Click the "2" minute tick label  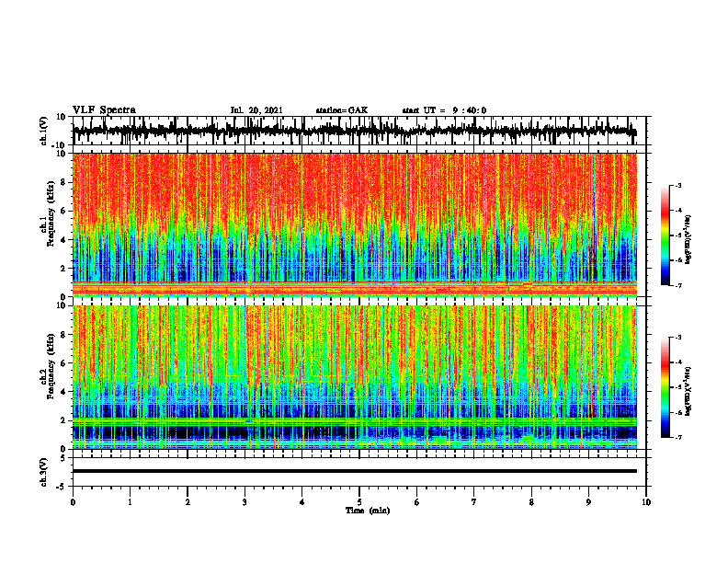click(188, 502)
